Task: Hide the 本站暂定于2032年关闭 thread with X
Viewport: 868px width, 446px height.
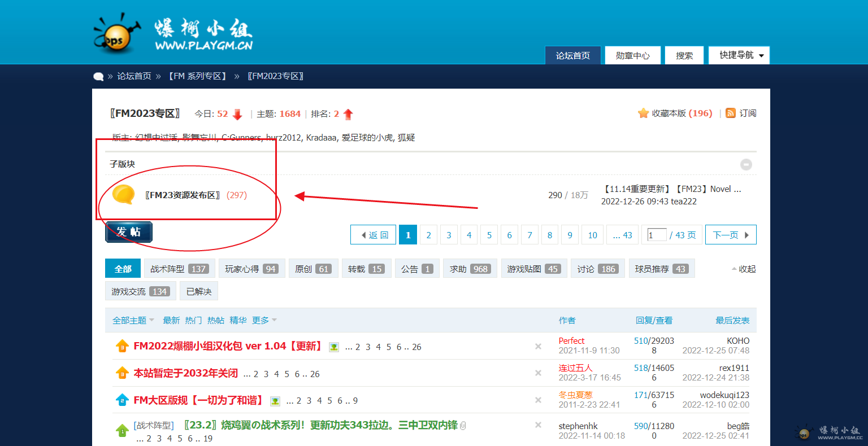Action: coord(538,373)
